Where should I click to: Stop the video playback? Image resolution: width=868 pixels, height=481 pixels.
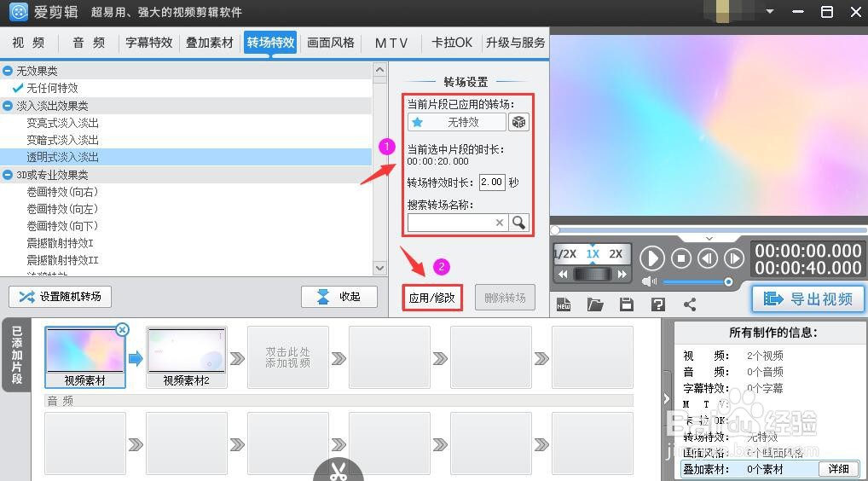(681, 258)
